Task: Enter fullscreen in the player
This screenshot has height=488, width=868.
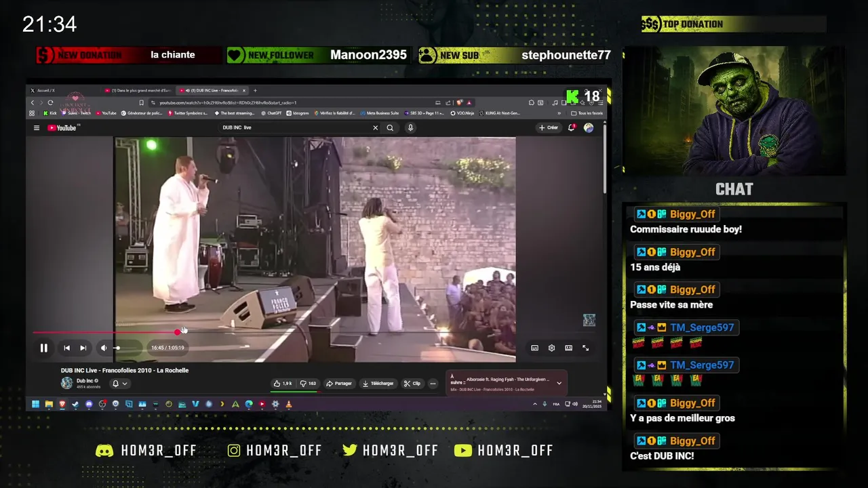Action: 585,348
